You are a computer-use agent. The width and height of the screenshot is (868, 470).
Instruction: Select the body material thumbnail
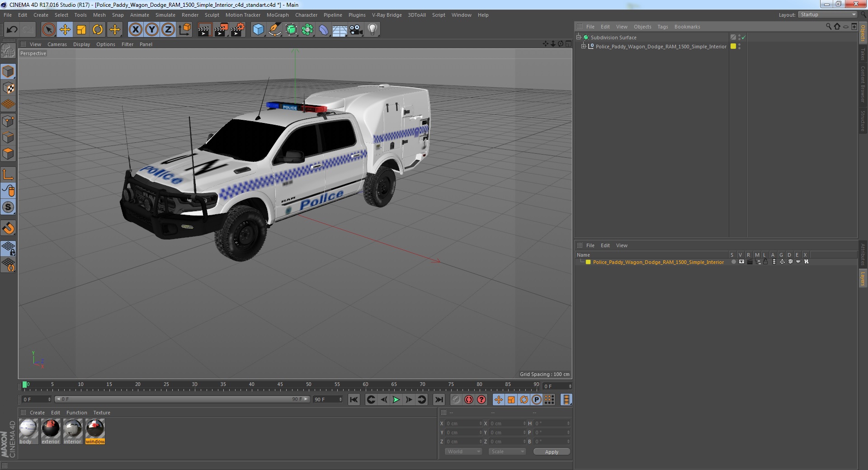point(28,431)
